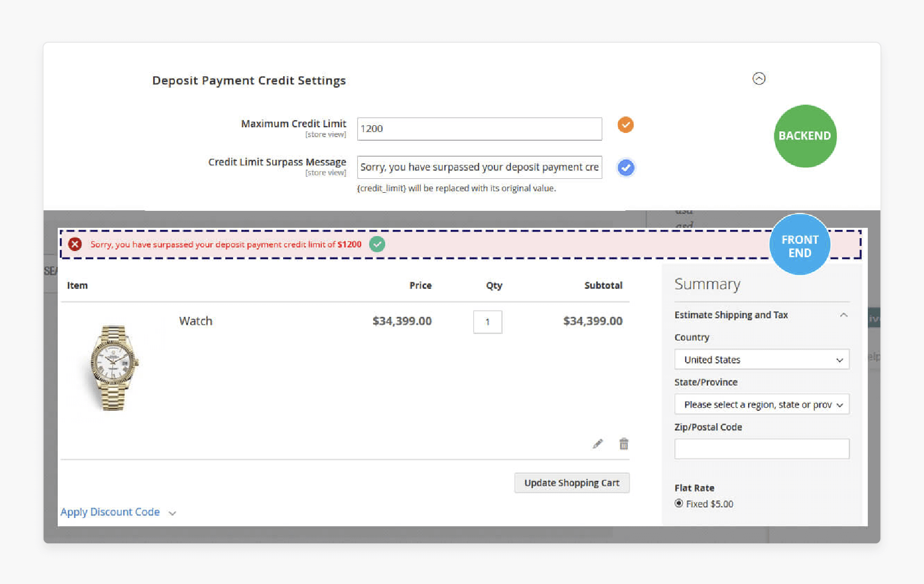
Task: Select the Fixed $5.00 flat rate radio
Action: click(679, 504)
